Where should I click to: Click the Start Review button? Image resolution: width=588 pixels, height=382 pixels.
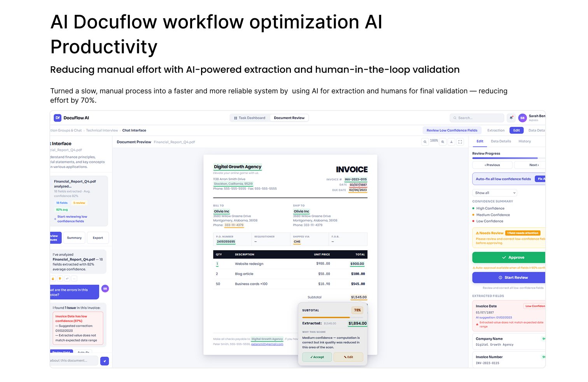(x=509, y=278)
